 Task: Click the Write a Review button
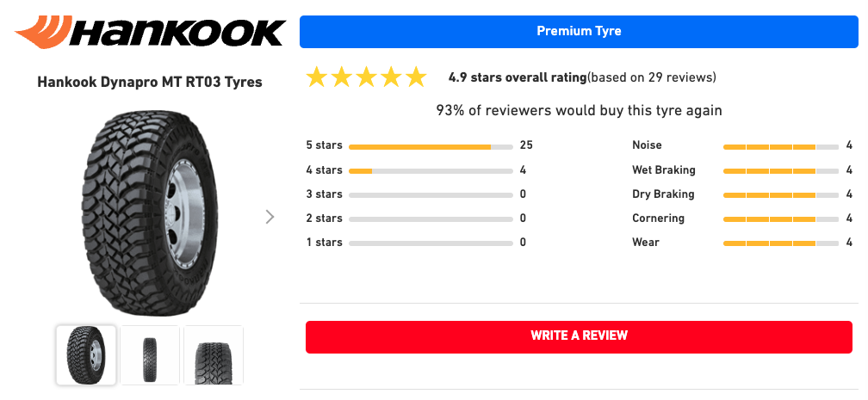click(579, 335)
